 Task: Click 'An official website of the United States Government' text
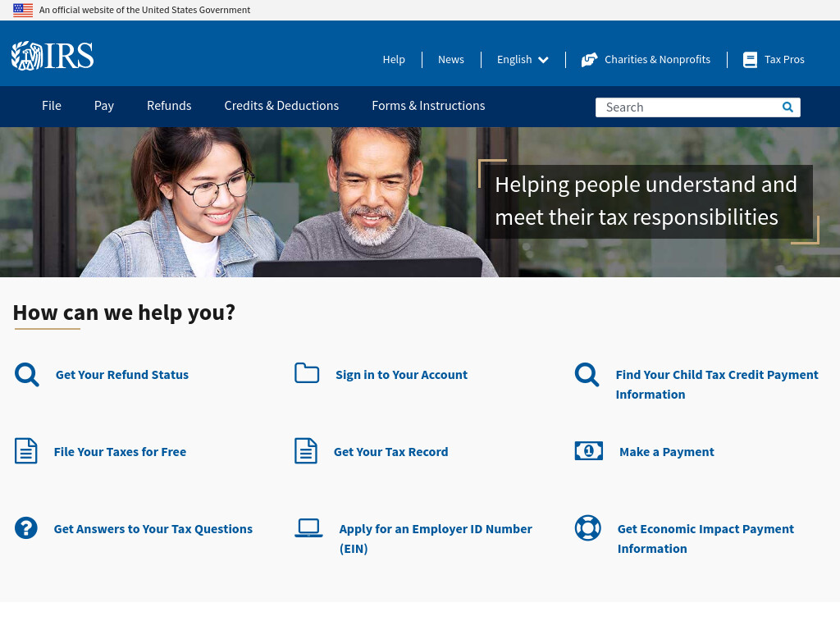coord(144,10)
